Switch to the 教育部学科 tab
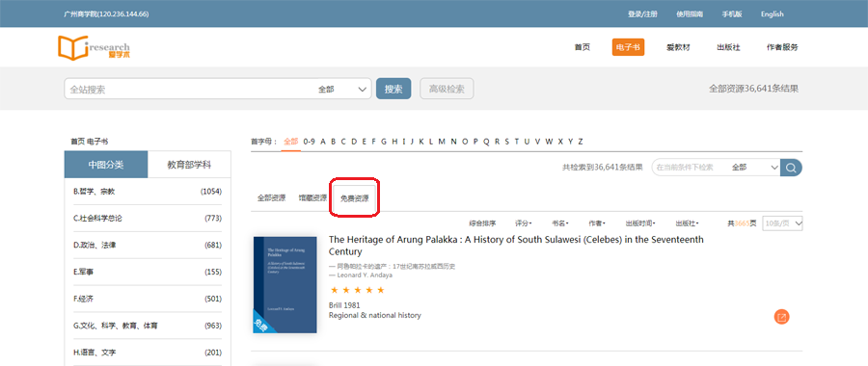The height and width of the screenshot is (366, 868). pyautogui.click(x=189, y=165)
